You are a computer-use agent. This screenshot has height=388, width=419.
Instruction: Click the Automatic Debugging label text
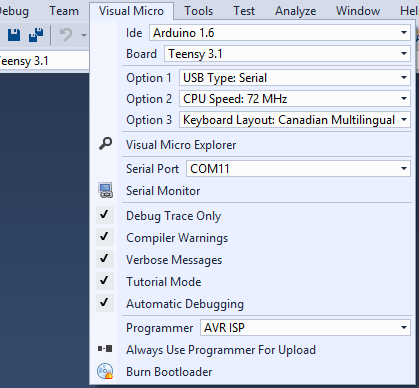(185, 304)
